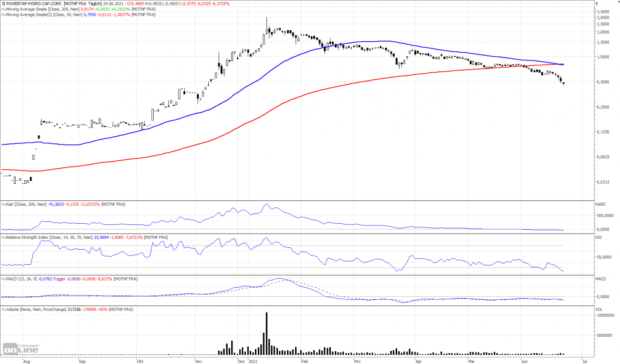
Task: Click the candlestick icon before POWERTAP HYDRO.CAP.CORP.
Action: tap(4, 4)
